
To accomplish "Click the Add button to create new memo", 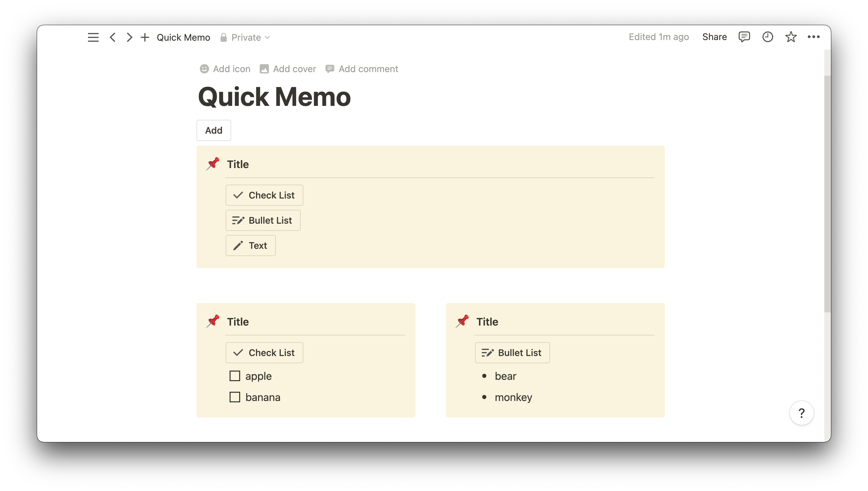I will [x=213, y=130].
